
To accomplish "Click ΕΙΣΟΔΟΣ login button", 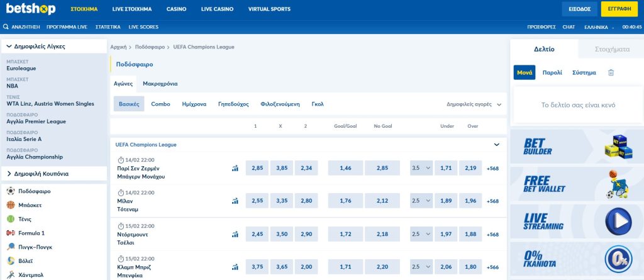I will [x=579, y=9].
